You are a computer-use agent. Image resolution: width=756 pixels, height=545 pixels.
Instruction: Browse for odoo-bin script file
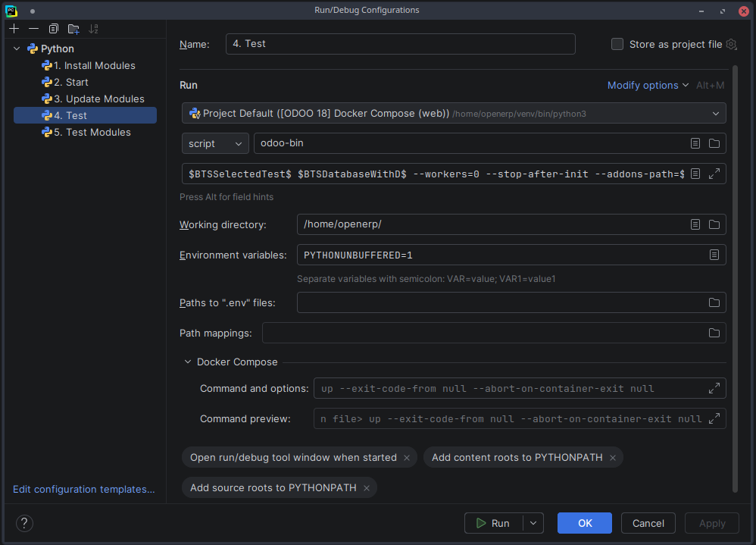(714, 143)
